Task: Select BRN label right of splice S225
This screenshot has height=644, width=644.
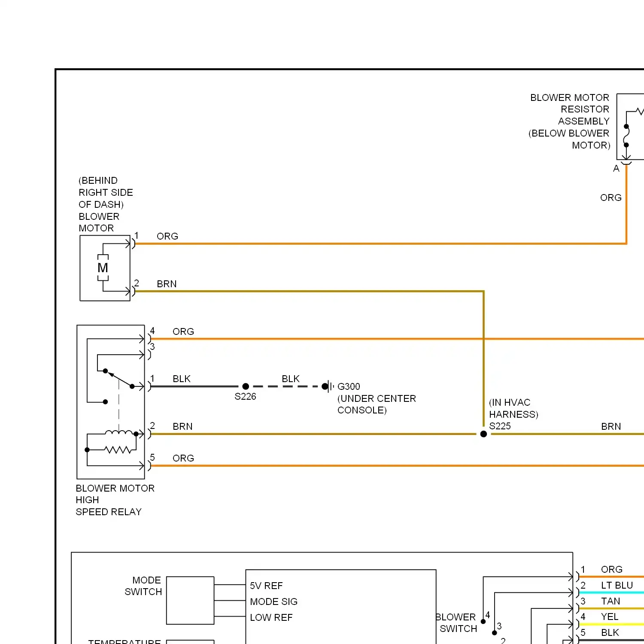Action: pyautogui.click(x=611, y=427)
